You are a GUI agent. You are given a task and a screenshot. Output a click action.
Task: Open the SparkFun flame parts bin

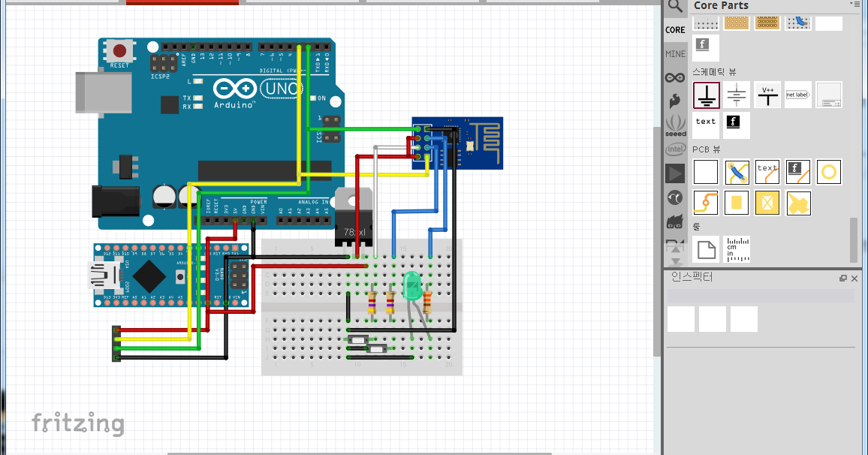(674, 101)
